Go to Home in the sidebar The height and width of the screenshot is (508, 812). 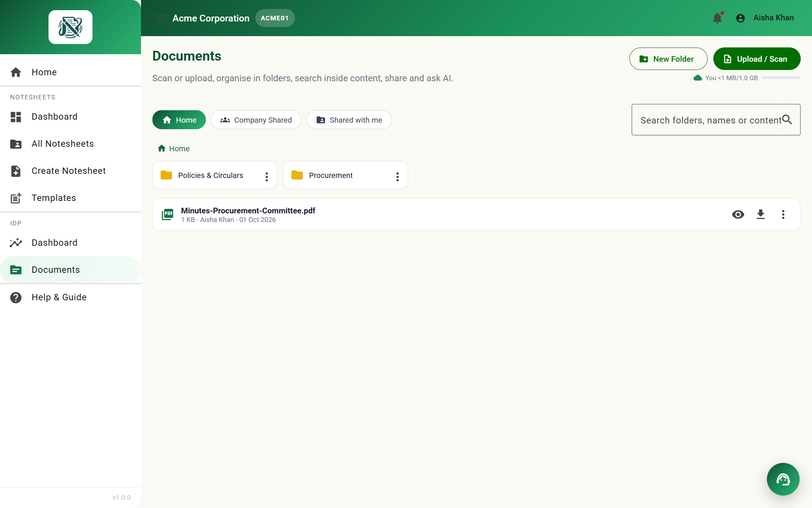70,72
